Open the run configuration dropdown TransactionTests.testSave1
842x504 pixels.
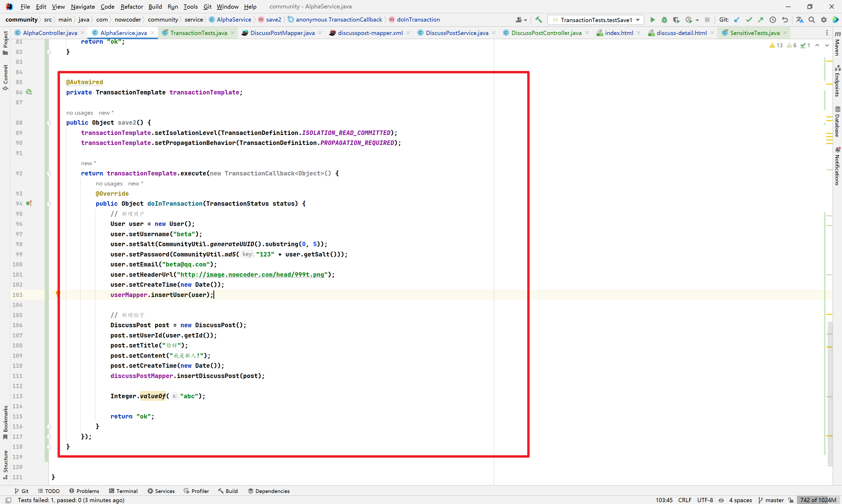pyautogui.click(x=596, y=20)
